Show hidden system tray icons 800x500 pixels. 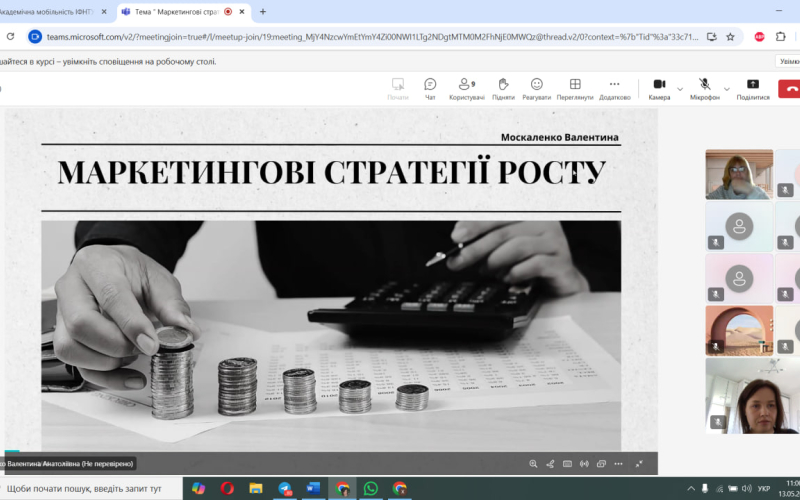691,489
